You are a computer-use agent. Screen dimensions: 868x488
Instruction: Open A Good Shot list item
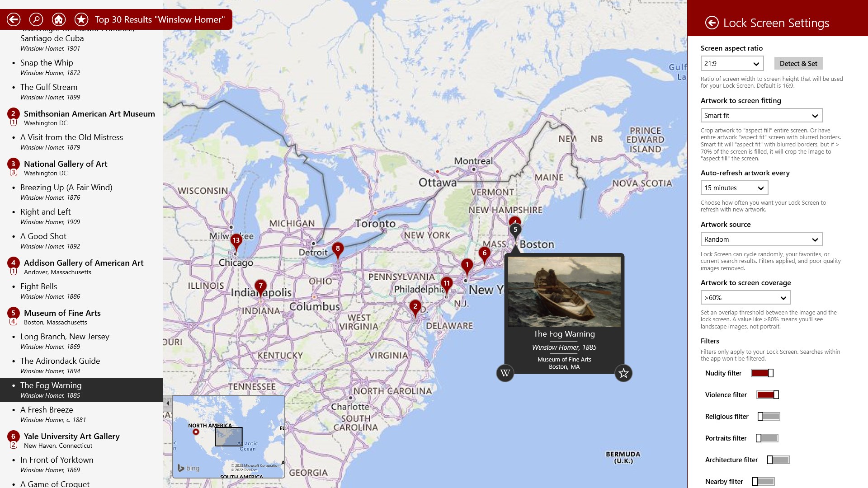(x=81, y=240)
